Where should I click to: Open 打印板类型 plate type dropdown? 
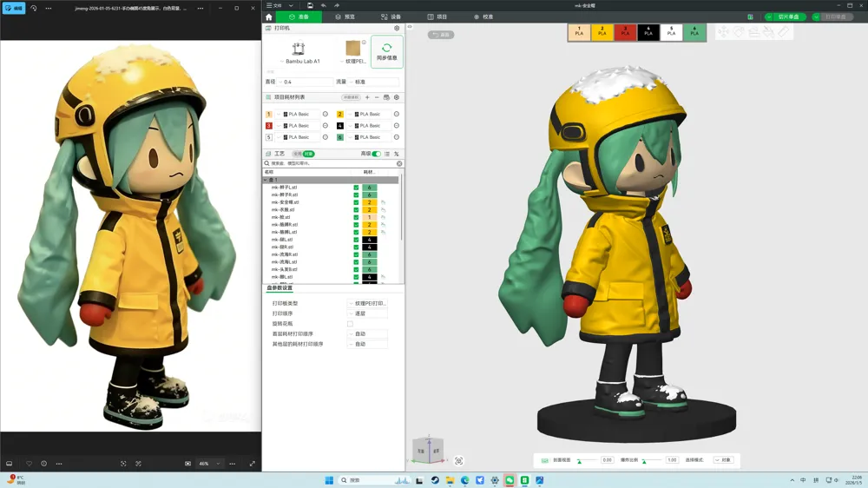click(367, 304)
